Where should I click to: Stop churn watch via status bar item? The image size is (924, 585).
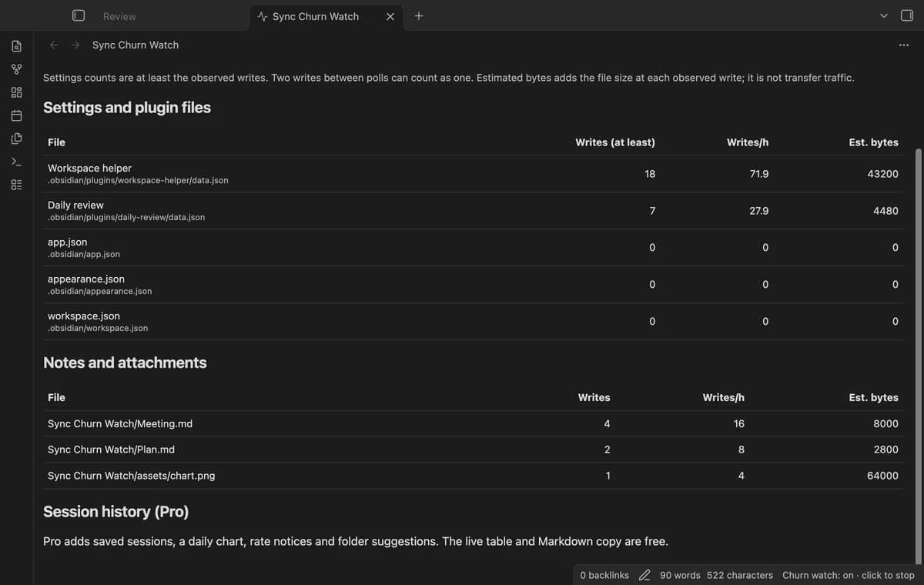849,575
